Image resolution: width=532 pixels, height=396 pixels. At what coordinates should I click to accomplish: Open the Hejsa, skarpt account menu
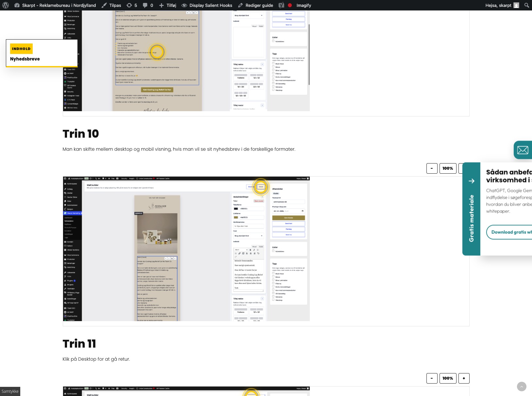tap(502, 5)
